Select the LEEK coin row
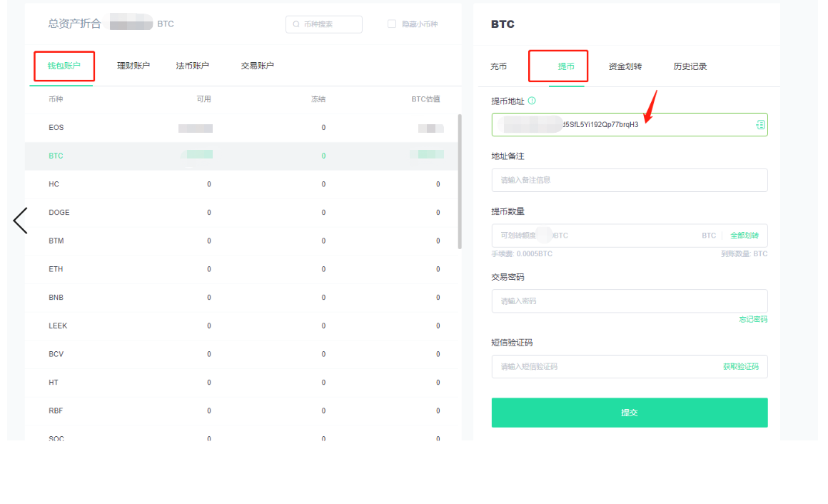Screen dimensions: 828x504 tap(241, 326)
